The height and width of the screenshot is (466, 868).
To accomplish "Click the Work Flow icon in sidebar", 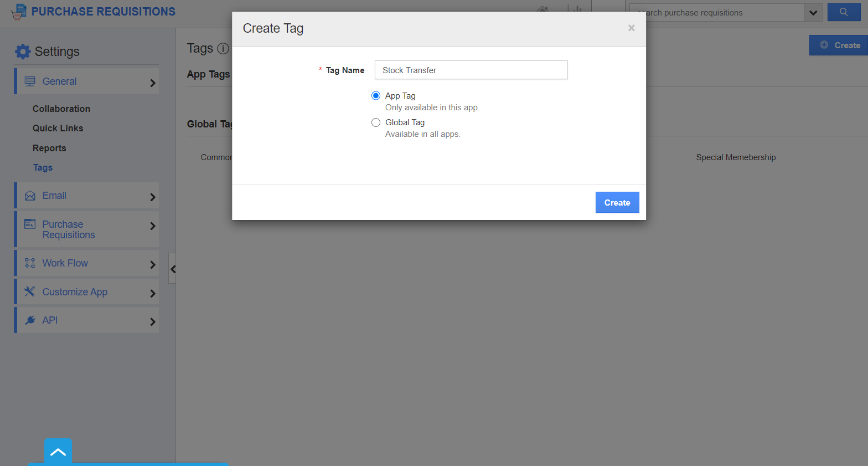I will (30, 263).
